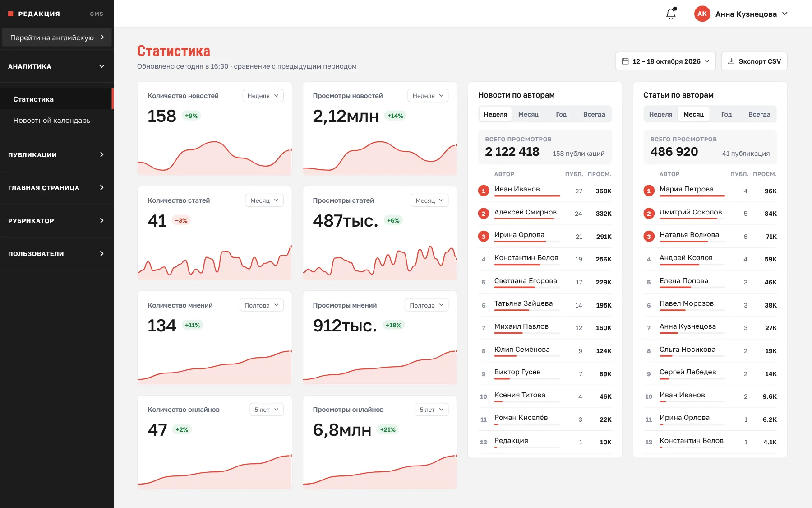
Task: Click author Константин Белов in news list
Action: pos(526,258)
